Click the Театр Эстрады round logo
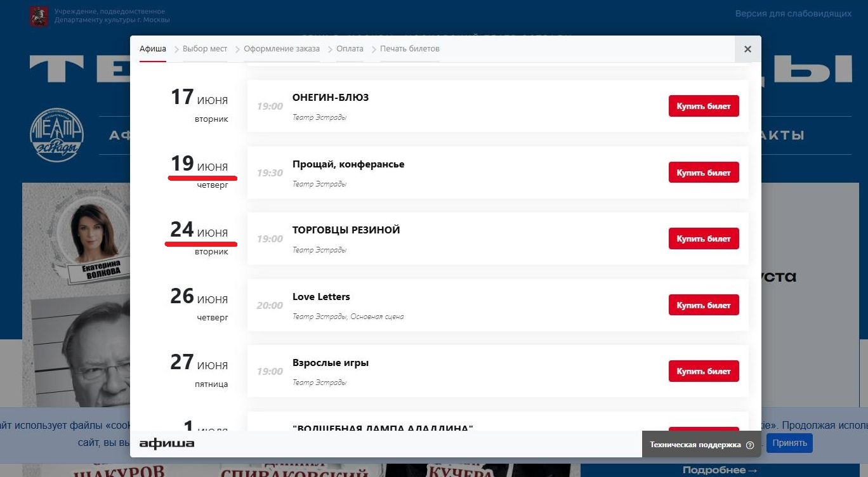This screenshot has height=477, width=868. coord(56,134)
